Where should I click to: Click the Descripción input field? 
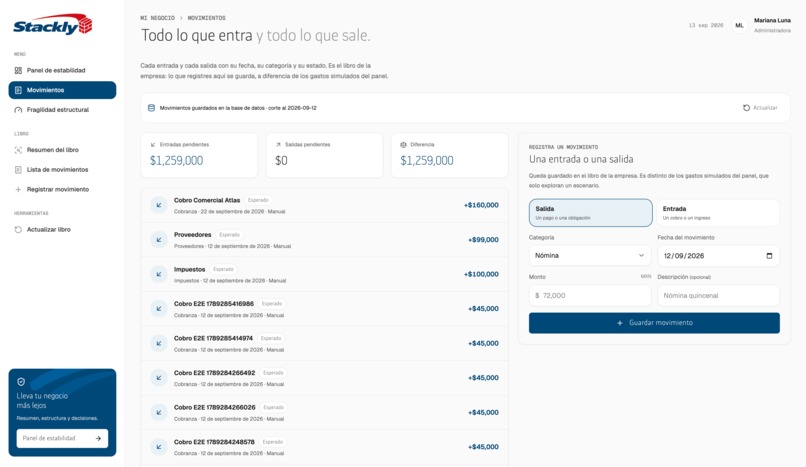(718, 295)
